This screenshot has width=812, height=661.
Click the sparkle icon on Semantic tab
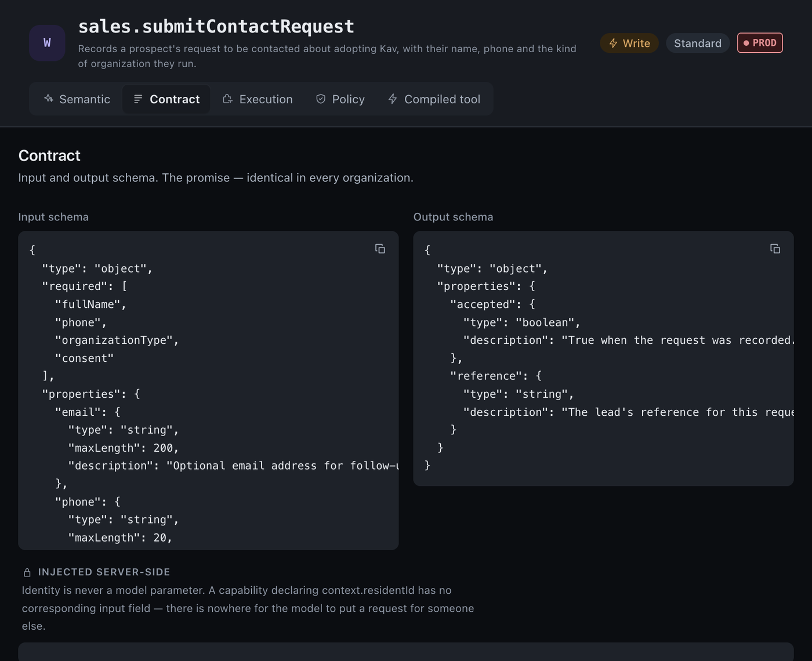pyautogui.click(x=49, y=99)
